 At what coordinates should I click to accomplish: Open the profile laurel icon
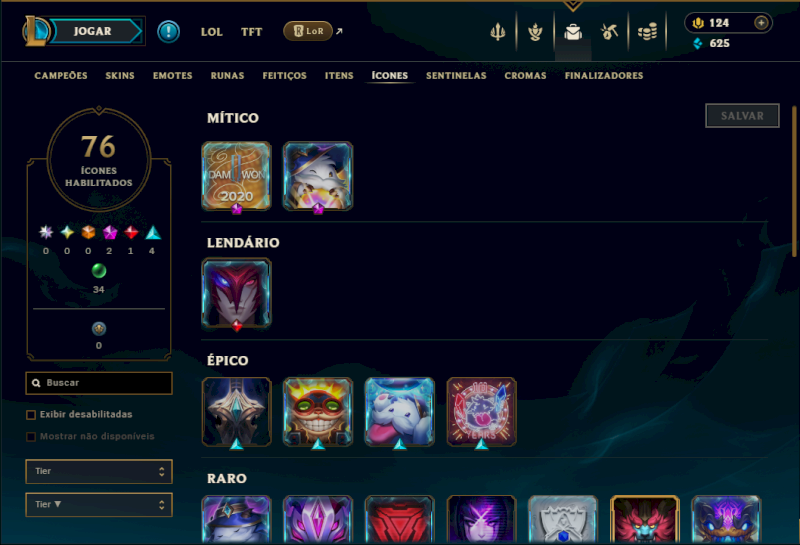click(x=535, y=32)
